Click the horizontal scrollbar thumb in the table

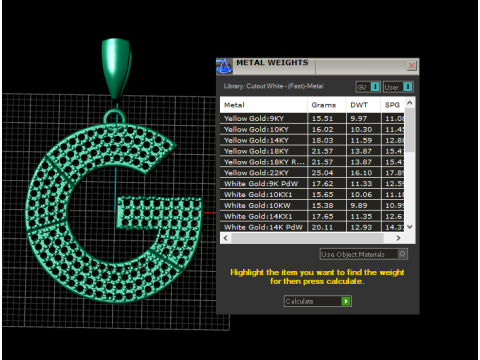tap(307, 238)
